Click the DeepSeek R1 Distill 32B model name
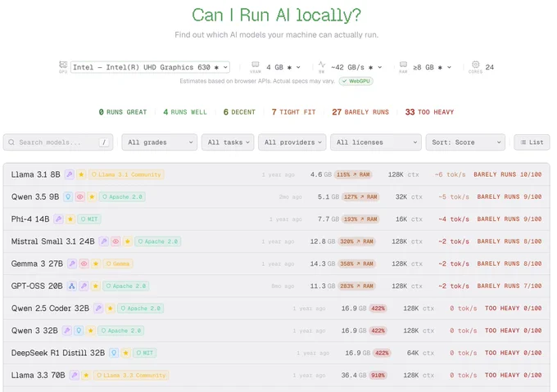 click(58, 353)
